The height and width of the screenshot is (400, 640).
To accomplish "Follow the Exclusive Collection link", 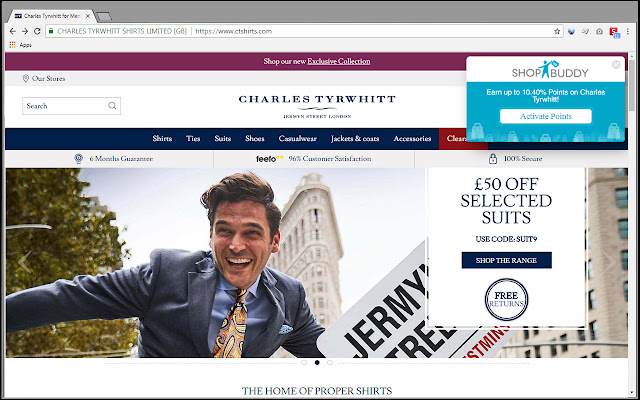I will (x=339, y=62).
